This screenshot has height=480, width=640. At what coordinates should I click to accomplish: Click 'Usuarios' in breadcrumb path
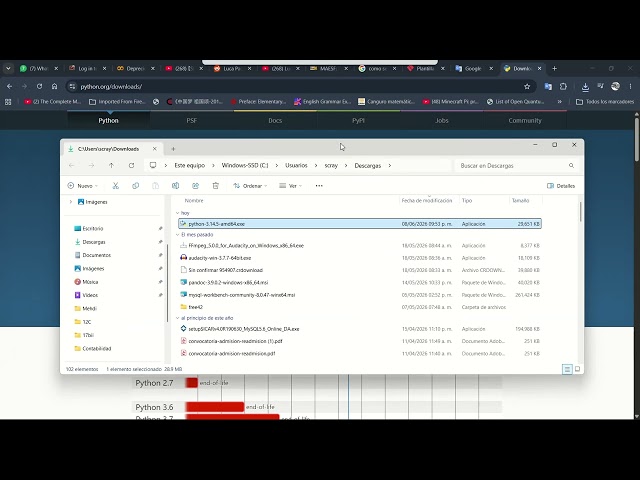click(296, 165)
